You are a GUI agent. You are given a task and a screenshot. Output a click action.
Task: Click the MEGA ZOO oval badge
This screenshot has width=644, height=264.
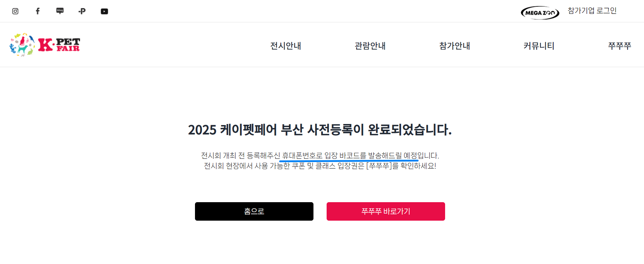[539, 11]
